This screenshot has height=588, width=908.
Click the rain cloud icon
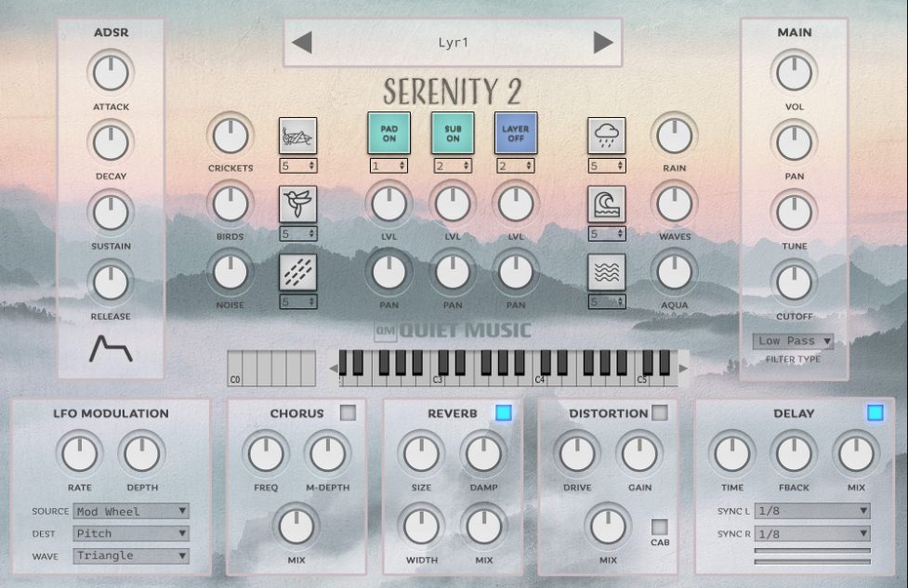coord(606,136)
